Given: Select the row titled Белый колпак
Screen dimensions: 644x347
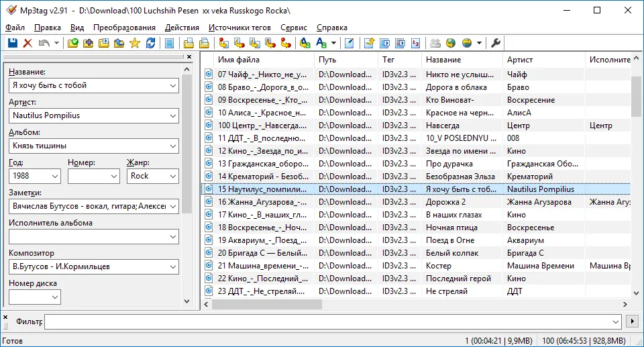Looking at the screenshot, I should (416, 253).
